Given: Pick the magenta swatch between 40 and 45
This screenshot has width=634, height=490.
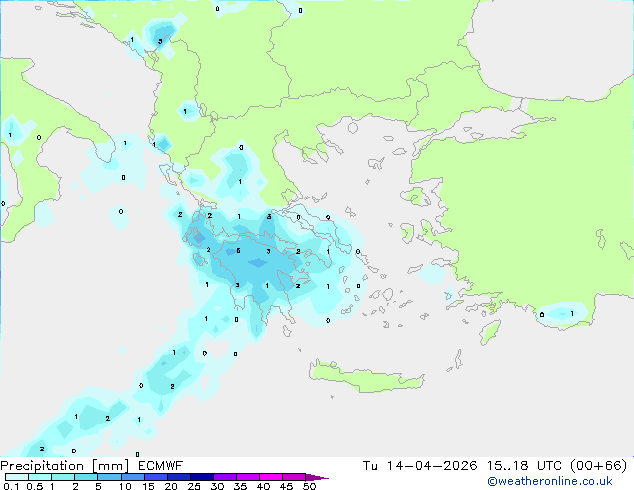Looking at the screenshot, I should 271,477.
